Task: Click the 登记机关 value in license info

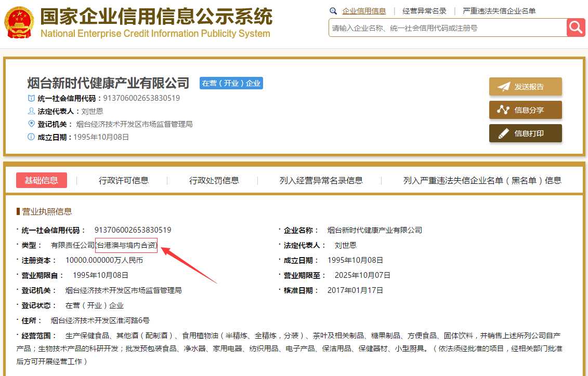Action: [x=124, y=290]
